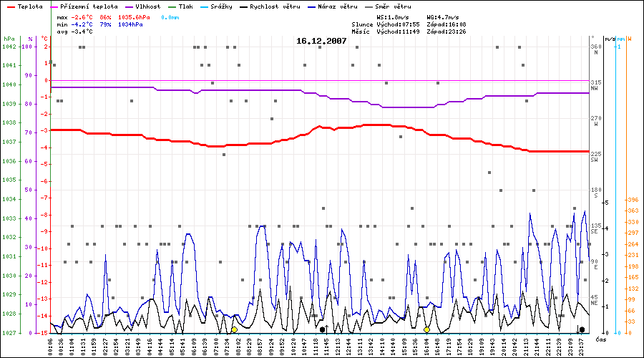Click the 14:10 time axis label
644x358 pixels.
click(382, 347)
